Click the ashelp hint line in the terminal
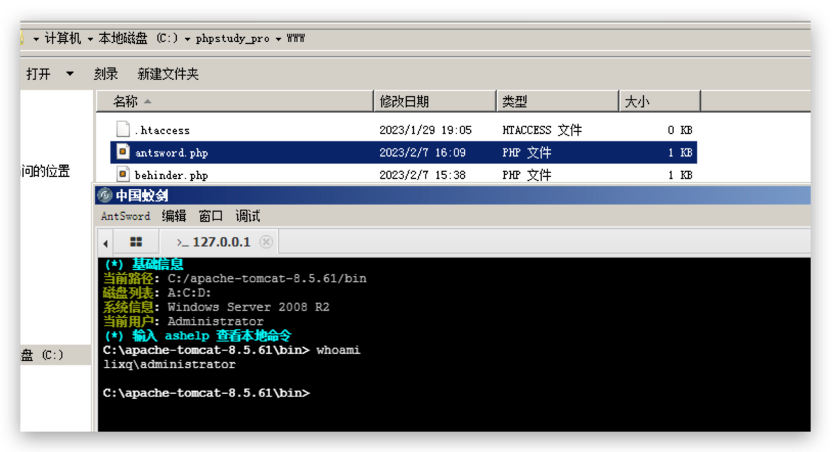The width and height of the screenshot is (832, 452). click(198, 336)
